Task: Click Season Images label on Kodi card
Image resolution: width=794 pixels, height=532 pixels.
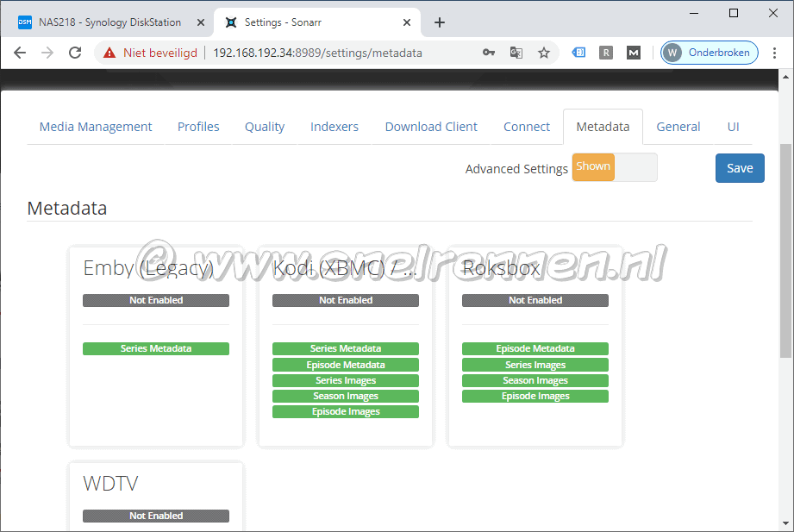Action: click(x=346, y=397)
